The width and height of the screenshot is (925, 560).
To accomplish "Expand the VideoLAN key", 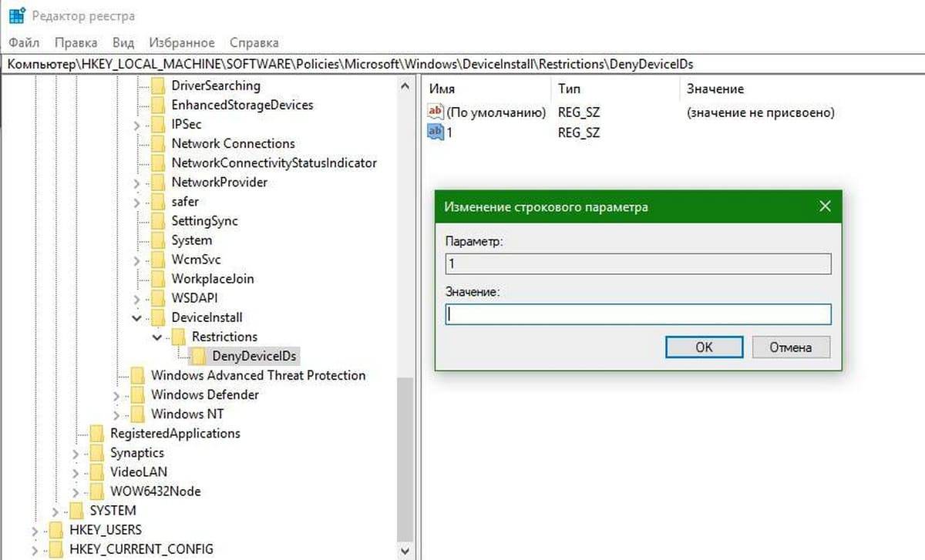I will [x=76, y=472].
